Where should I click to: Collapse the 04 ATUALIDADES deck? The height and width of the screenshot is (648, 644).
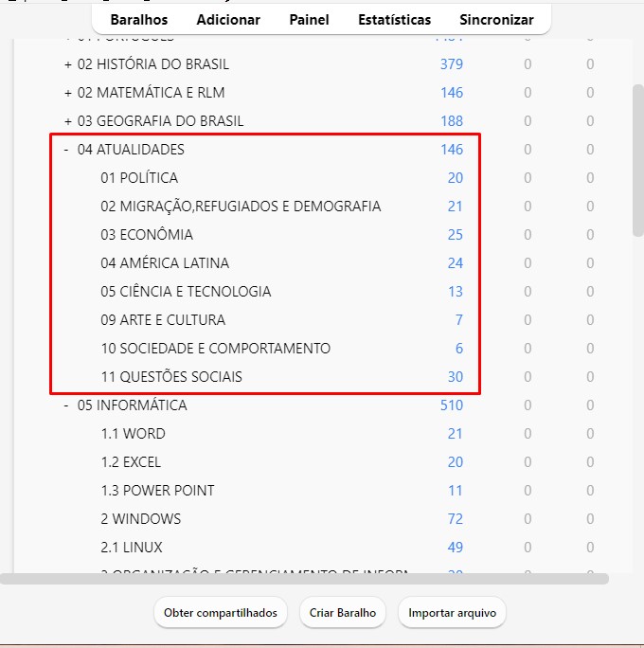(x=66, y=150)
